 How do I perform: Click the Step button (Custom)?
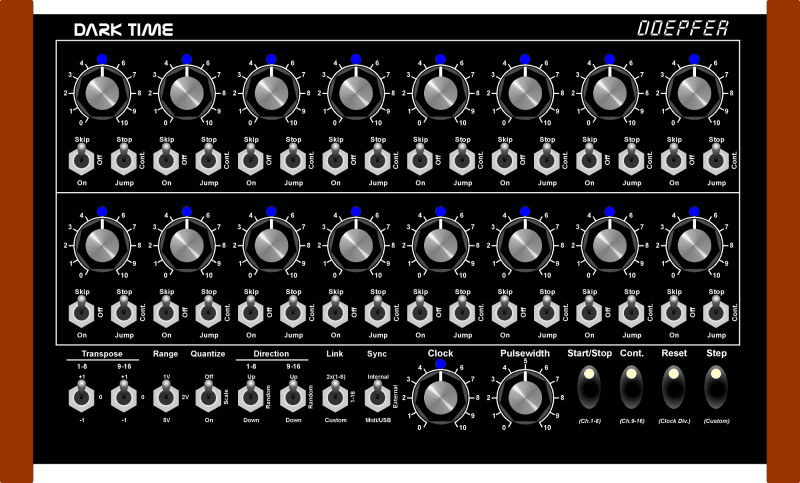716,387
